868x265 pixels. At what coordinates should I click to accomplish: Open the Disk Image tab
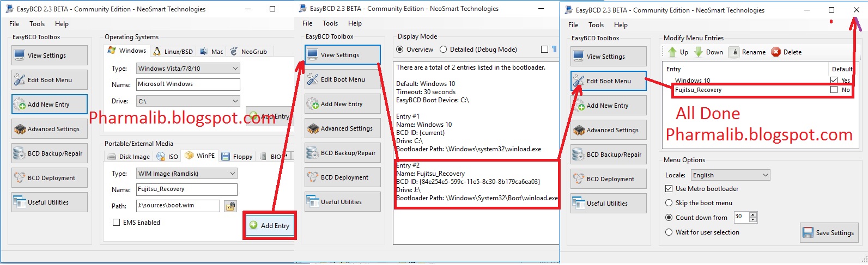click(129, 156)
